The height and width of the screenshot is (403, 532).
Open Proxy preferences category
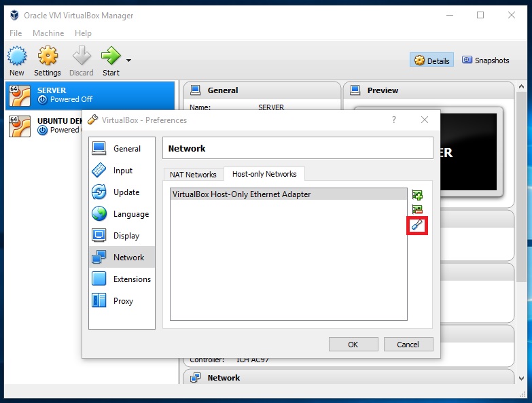(122, 300)
